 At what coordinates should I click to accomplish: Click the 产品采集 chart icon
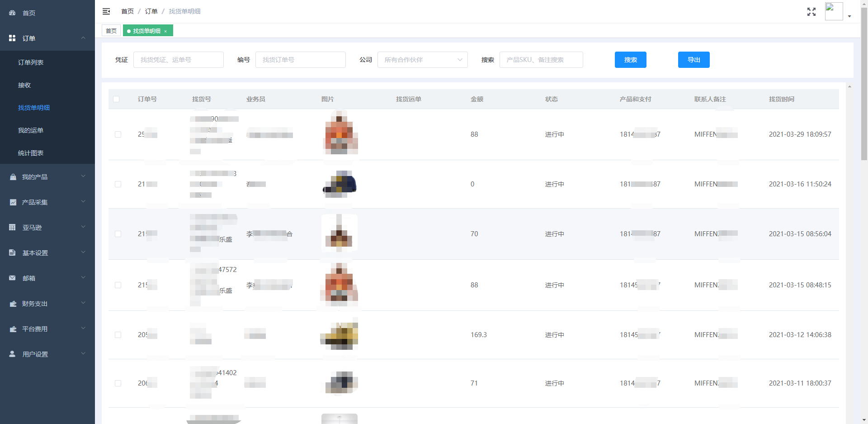pos(13,202)
